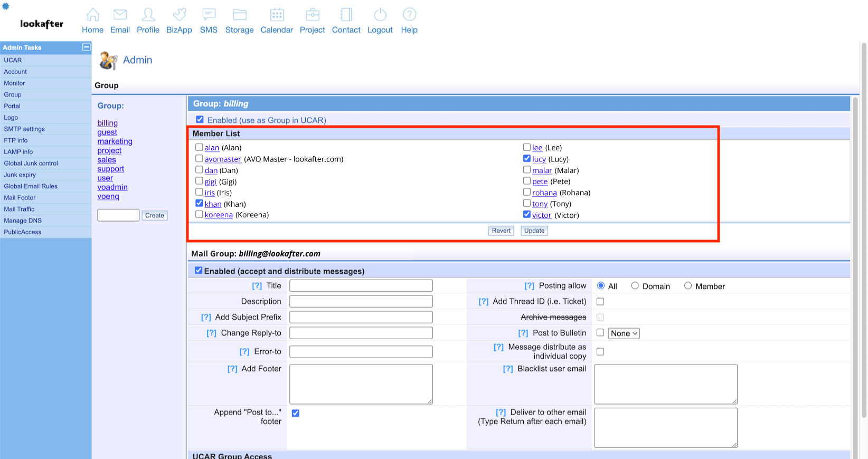Show help for Add Subject Prefix

206,318
